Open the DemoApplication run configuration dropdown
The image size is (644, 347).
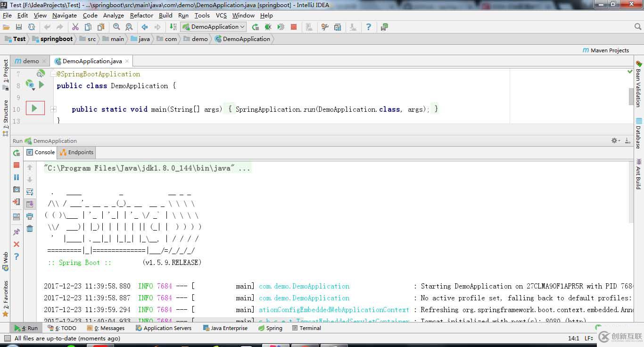(x=214, y=27)
